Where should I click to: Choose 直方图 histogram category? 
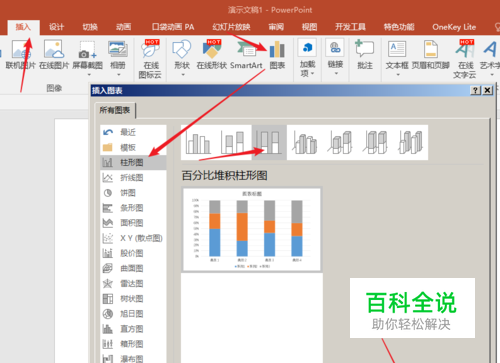pyautogui.click(x=133, y=329)
